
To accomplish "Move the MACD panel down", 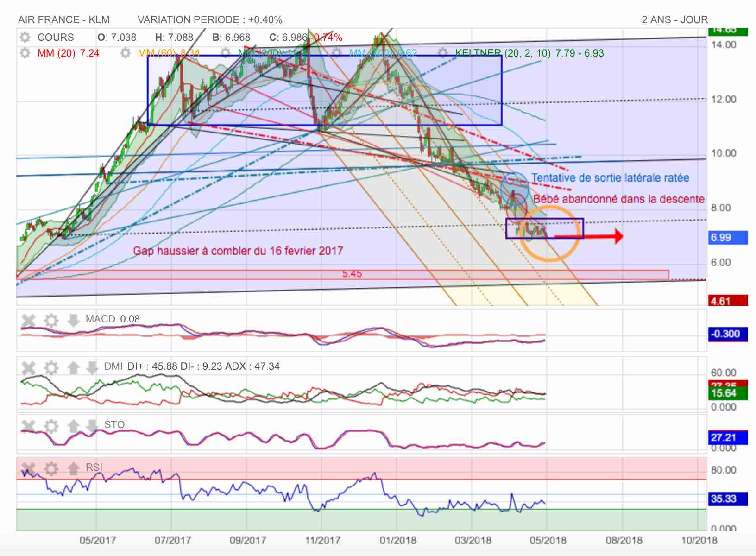I will click(73, 320).
